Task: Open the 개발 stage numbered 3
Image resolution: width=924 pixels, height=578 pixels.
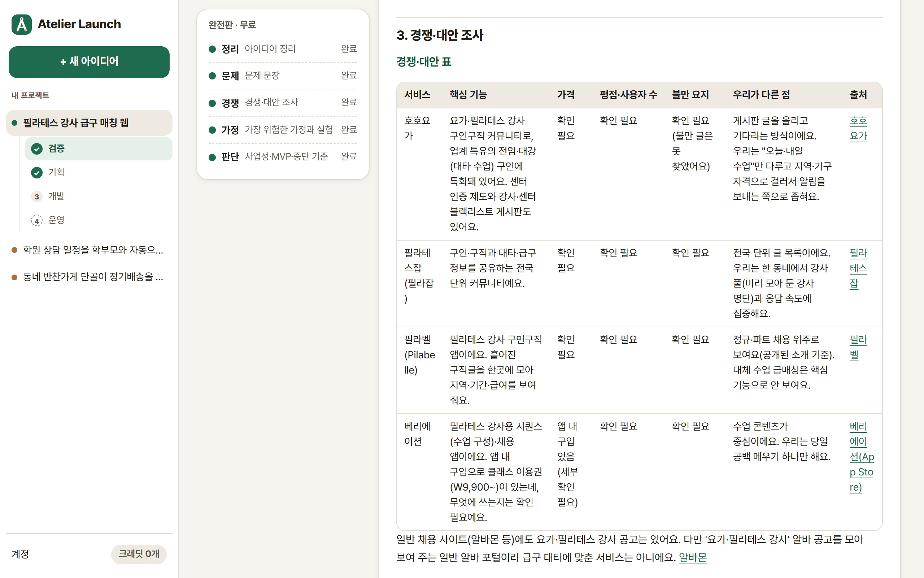Action: 99,197
